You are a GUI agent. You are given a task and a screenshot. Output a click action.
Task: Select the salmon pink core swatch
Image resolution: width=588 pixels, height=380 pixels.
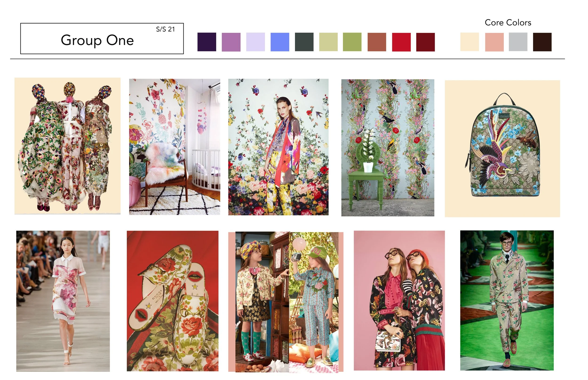click(494, 42)
